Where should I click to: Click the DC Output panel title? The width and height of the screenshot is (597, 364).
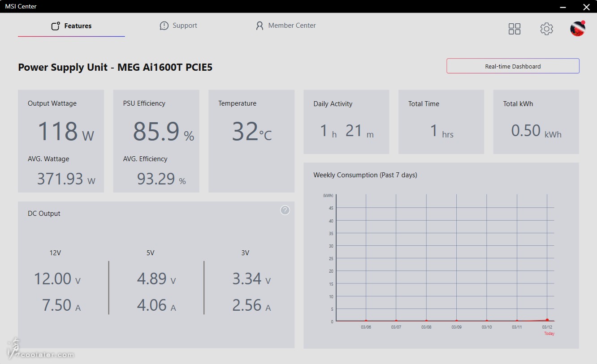coord(44,214)
